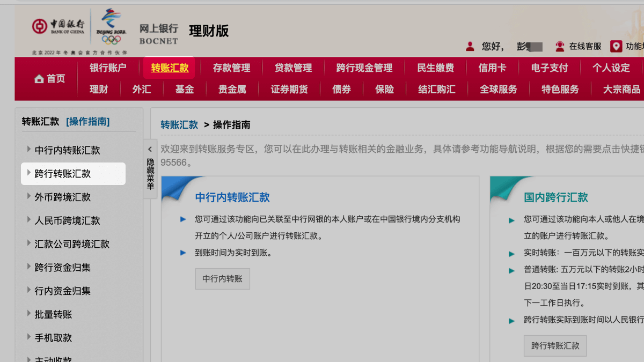This screenshot has height=362, width=644.
Task: Click the 功能 location pin icon
Action: 616,46
